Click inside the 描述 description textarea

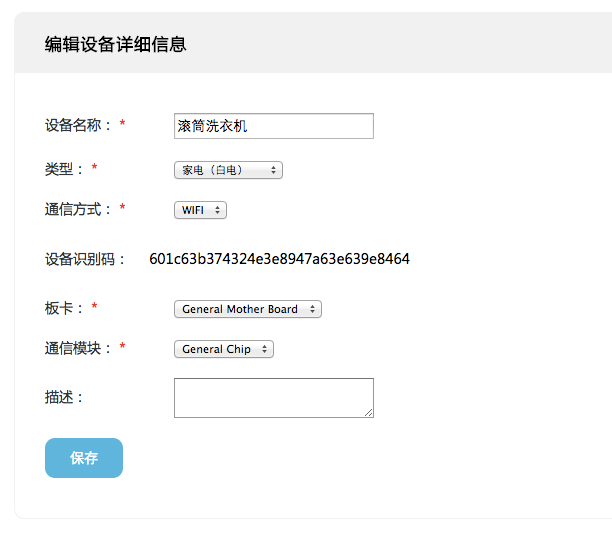pos(274,398)
